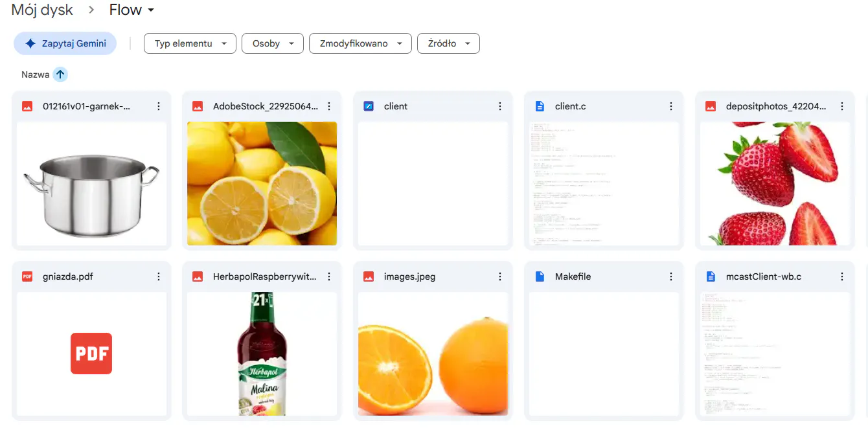Open the strawberries photo thumbnail
Viewport: 868px width, 428px height.
(x=775, y=183)
